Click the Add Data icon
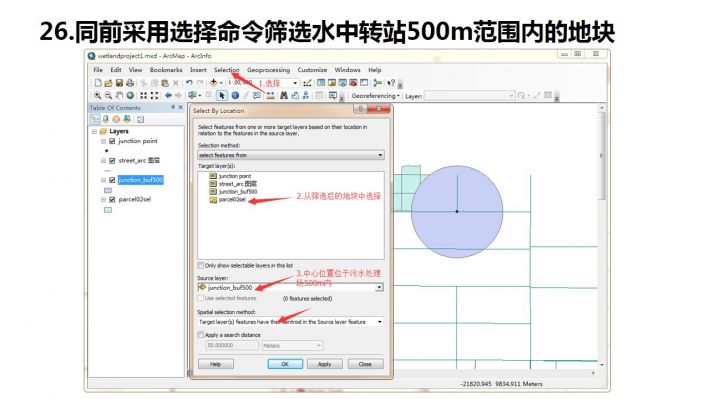This screenshot has height=399, width=710. click(x=213, y=83)
